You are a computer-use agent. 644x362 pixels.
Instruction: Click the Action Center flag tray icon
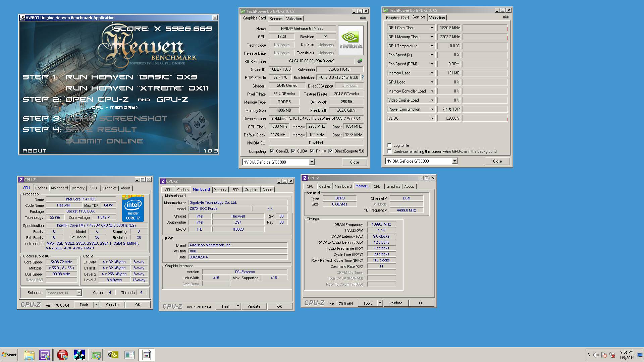coord(604,355)
